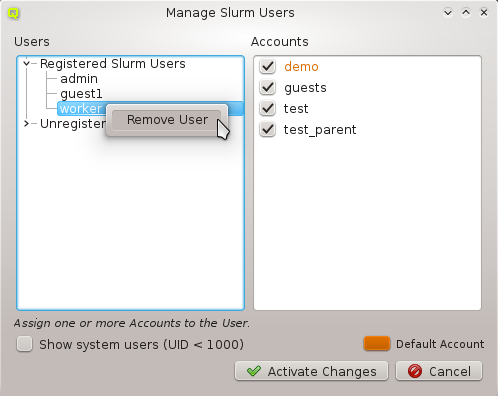The width and height of the screenshot is (498, 396).
Task: Click the Default Account legend label
Action: [440, 344]
